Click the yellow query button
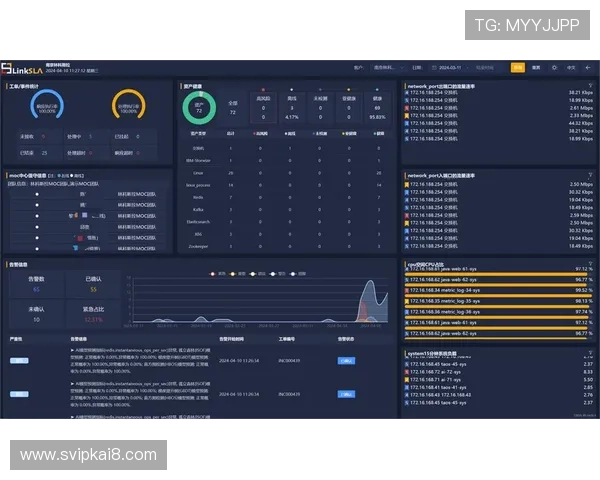 [517, 68]
